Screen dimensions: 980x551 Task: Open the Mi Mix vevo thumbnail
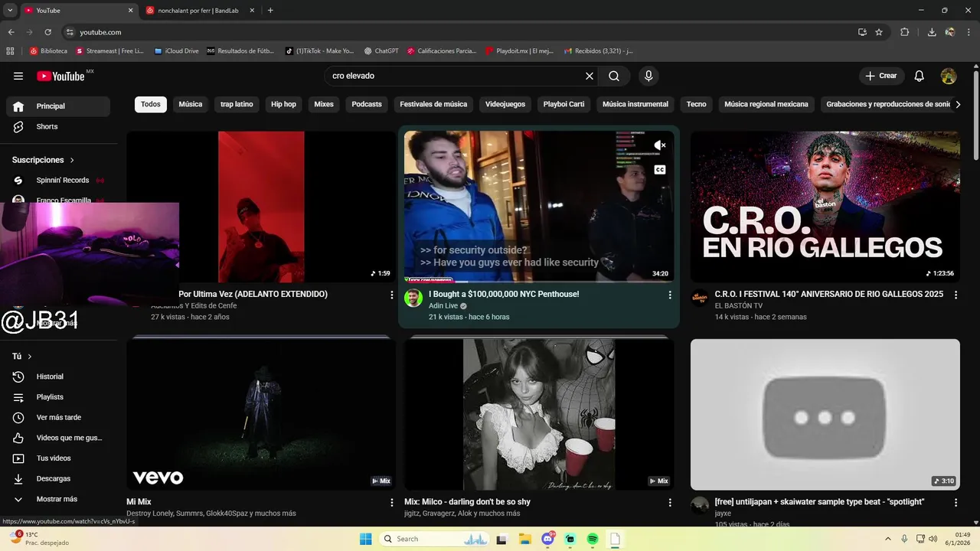(261, 414)
